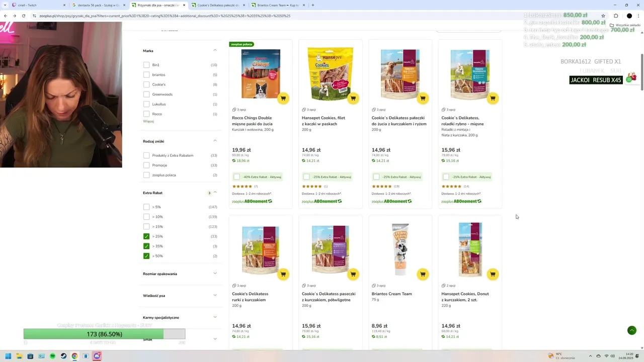644x362 pixels.
Task: Open Rocco Chings product image
Action: (x=261, y=74)
